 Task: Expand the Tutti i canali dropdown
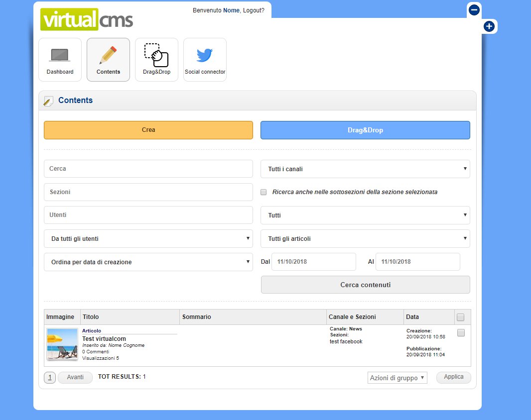click(x=365, y=169)
